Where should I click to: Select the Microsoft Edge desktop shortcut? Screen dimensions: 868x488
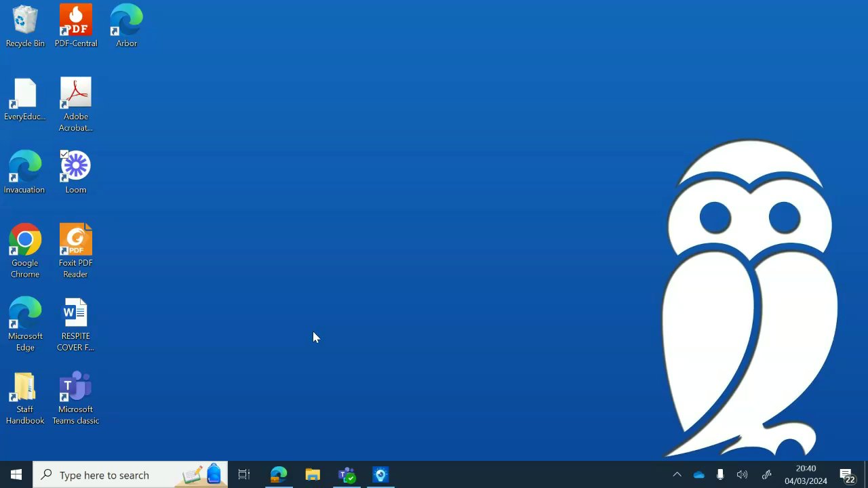(x=25, y=325)
